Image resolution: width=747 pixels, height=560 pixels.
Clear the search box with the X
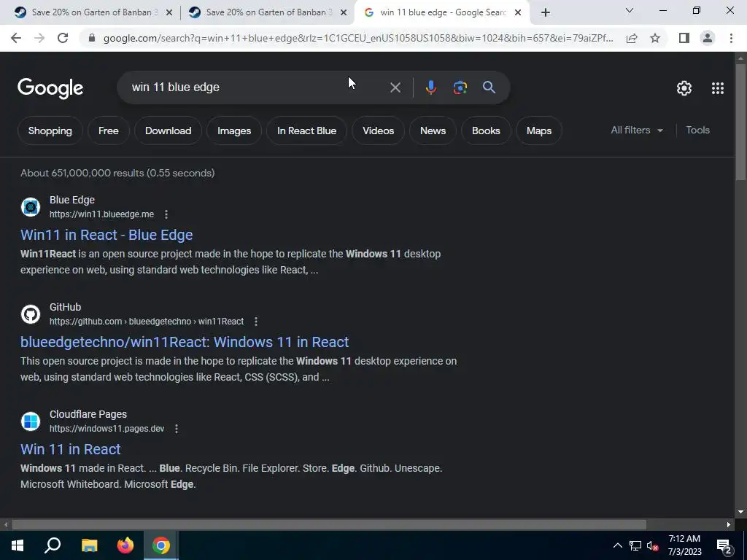[395, 87]
